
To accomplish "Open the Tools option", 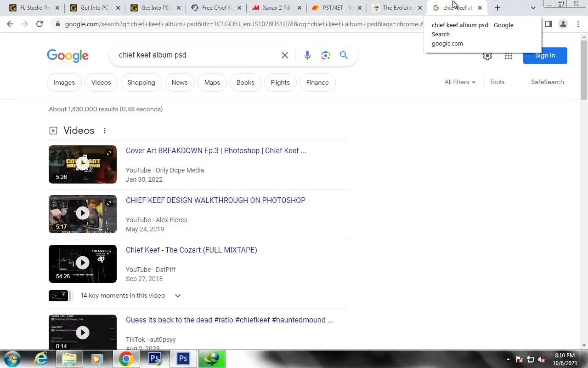I will click(x=497, y=82).
